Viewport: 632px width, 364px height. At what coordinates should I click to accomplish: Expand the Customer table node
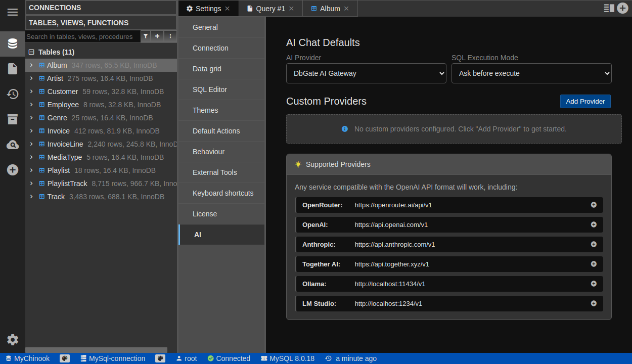pos(31,92)
